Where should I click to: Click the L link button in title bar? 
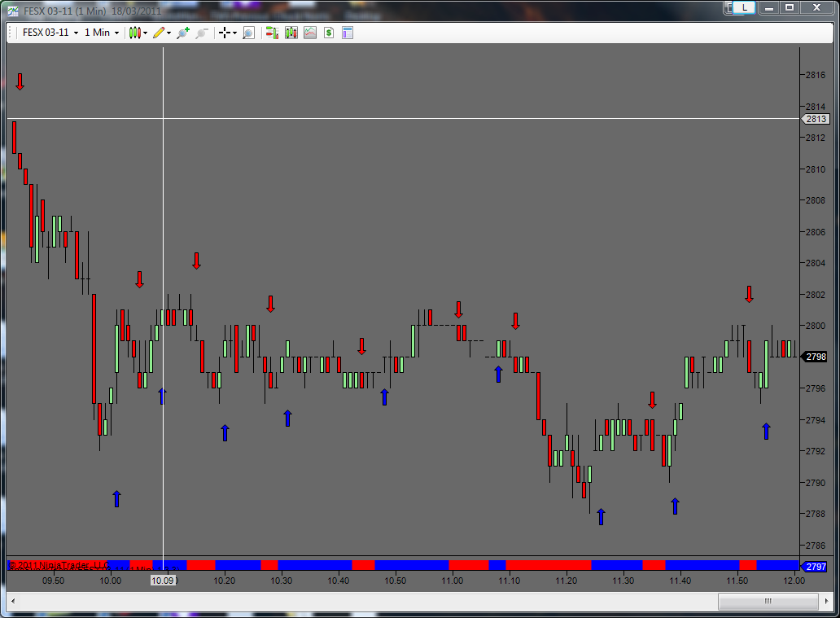pyautogui.click(x=744, y=7)
